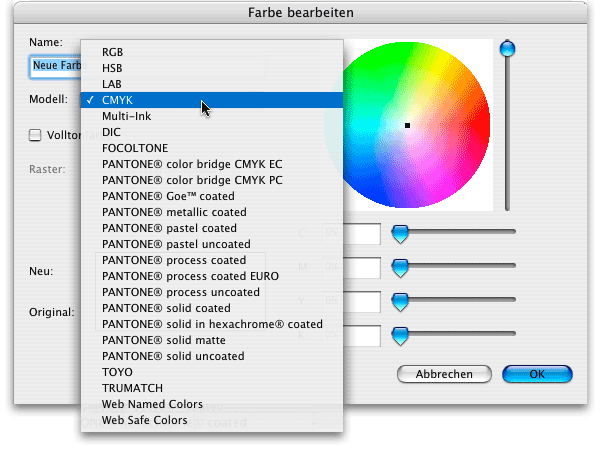
Task: Select PANTONE pastel uncoated
Action: [x=212, y=244]
